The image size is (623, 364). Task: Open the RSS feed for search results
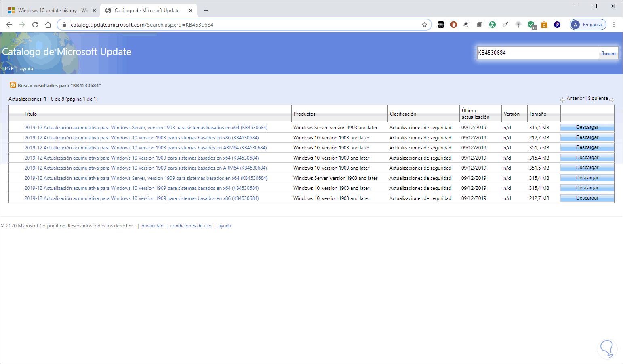[13, 85]
